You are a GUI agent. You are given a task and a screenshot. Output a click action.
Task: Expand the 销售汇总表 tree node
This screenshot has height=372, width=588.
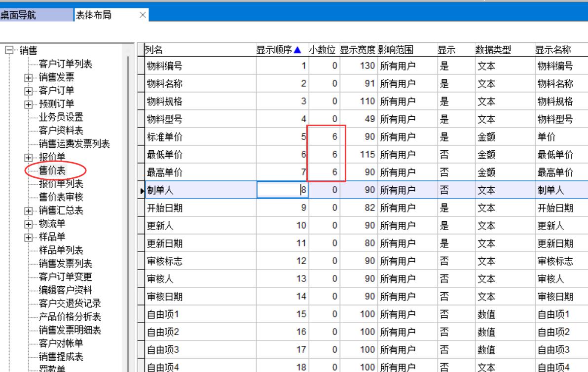29,211
